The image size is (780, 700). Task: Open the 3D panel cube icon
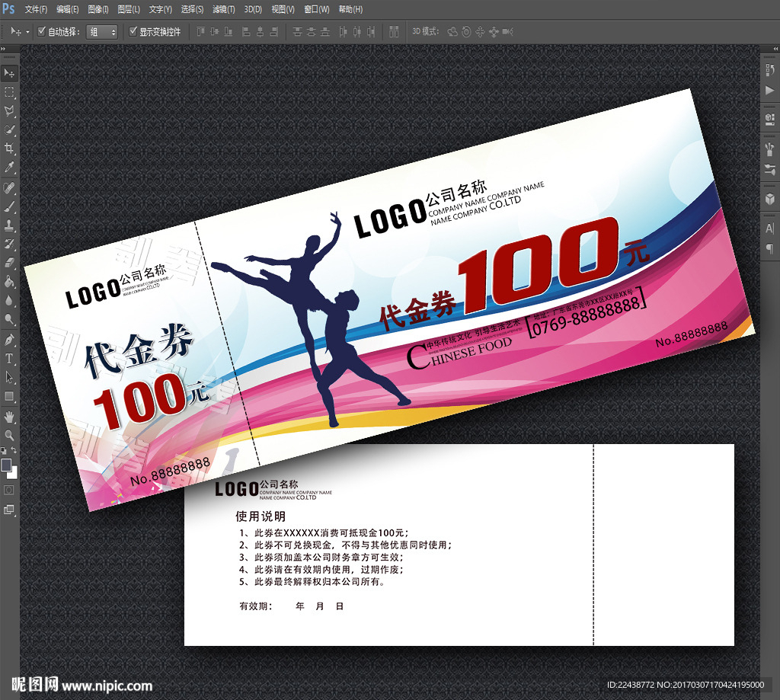coord(769,199)
